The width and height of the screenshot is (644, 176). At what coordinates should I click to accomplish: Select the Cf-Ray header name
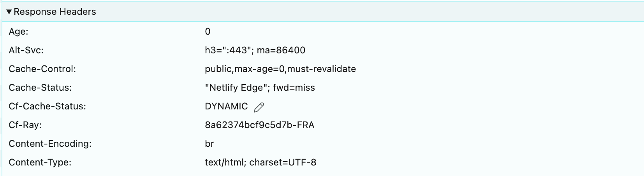[25, 125]
